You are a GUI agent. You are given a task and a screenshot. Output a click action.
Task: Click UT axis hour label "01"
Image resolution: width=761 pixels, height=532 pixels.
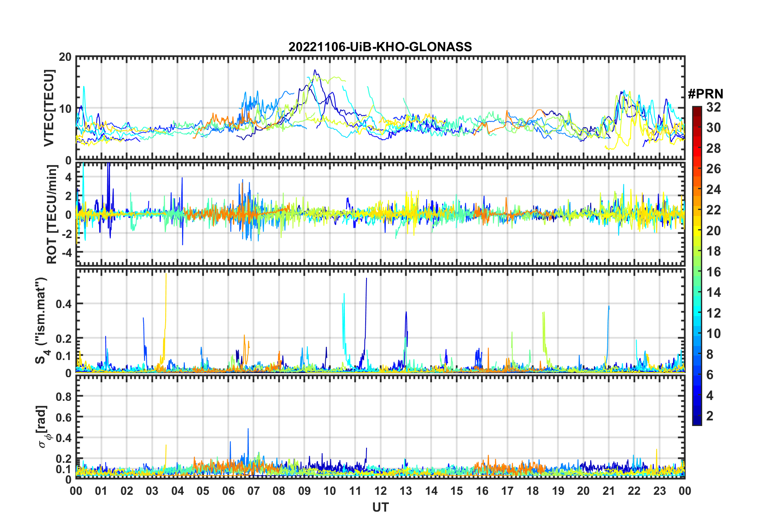(101, 491)
